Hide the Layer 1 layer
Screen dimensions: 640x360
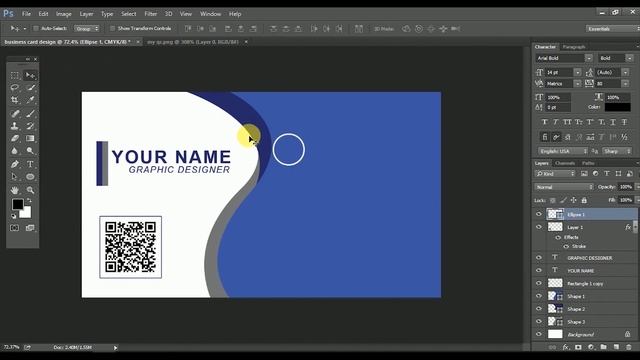click(539, 227)
